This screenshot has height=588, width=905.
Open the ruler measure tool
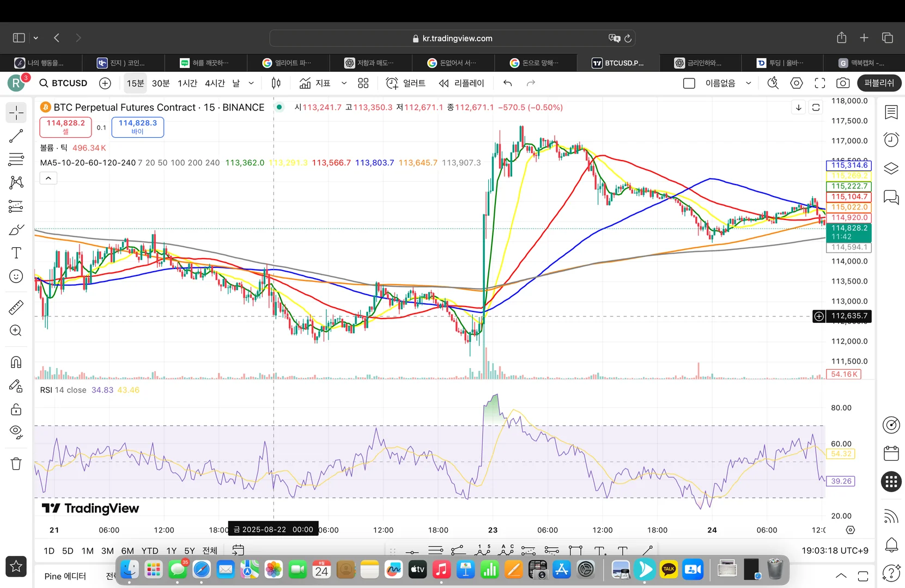tap(16, 308)
